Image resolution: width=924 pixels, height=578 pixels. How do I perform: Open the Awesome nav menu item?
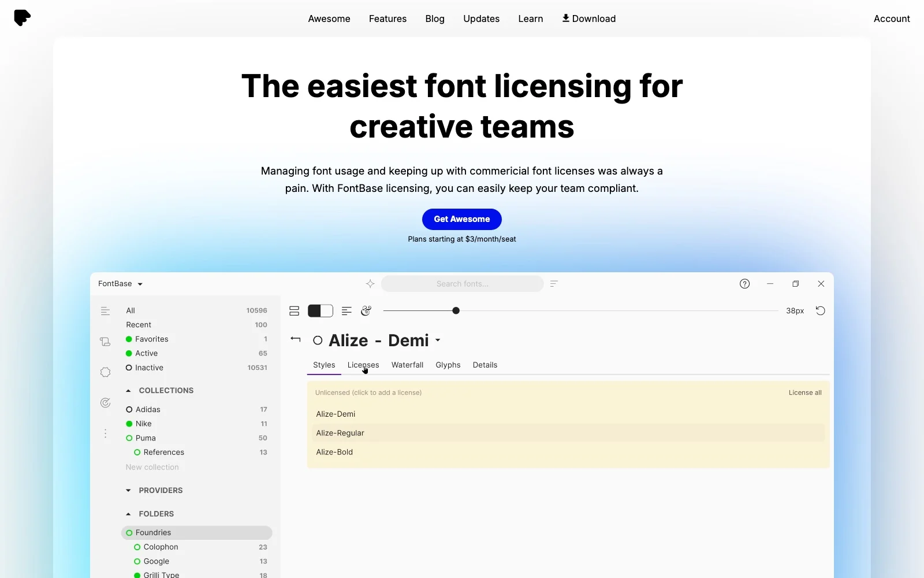coord(329,18)
